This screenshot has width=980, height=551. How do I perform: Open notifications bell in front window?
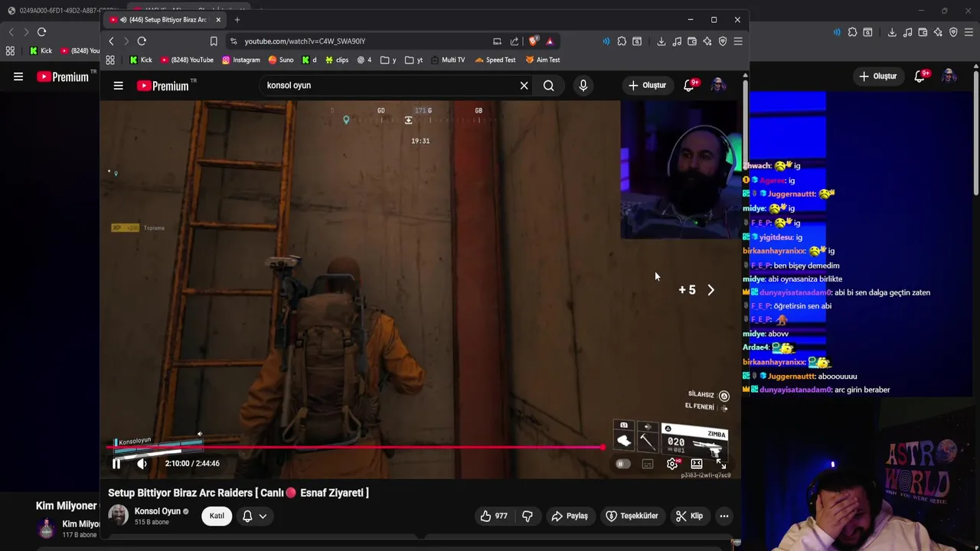pyautogui.click(x=689, y=86)
